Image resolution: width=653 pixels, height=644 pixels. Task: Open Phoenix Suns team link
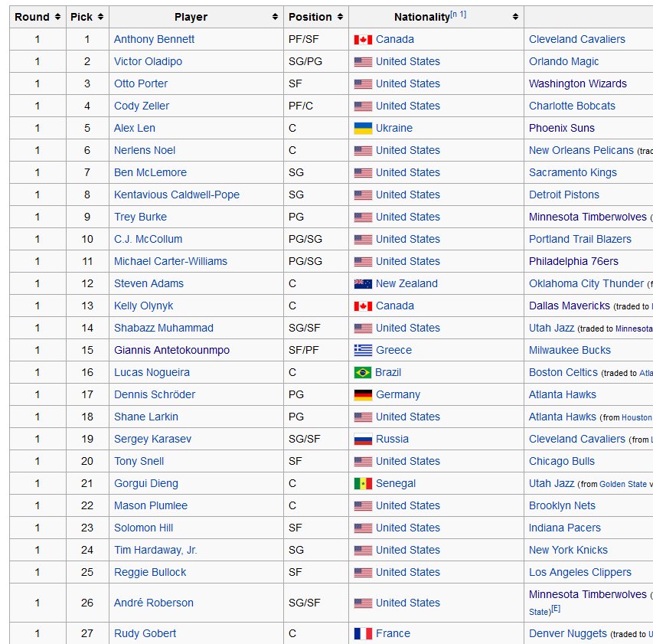pos(561,129)
